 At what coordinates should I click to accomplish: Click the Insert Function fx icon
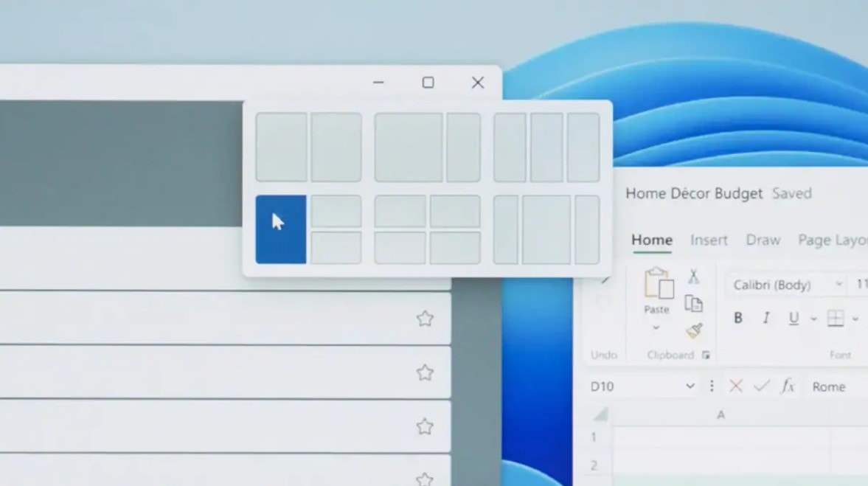(786, 386)
